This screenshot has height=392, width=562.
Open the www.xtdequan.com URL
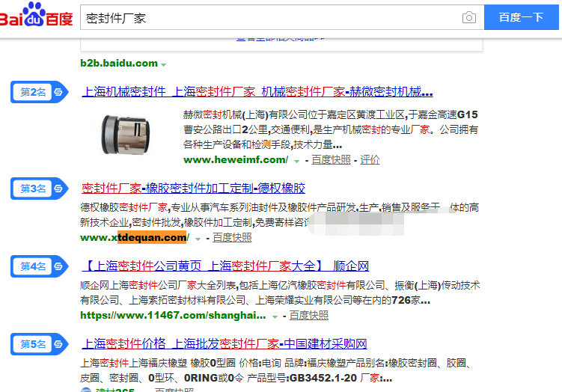click(135, 237)
